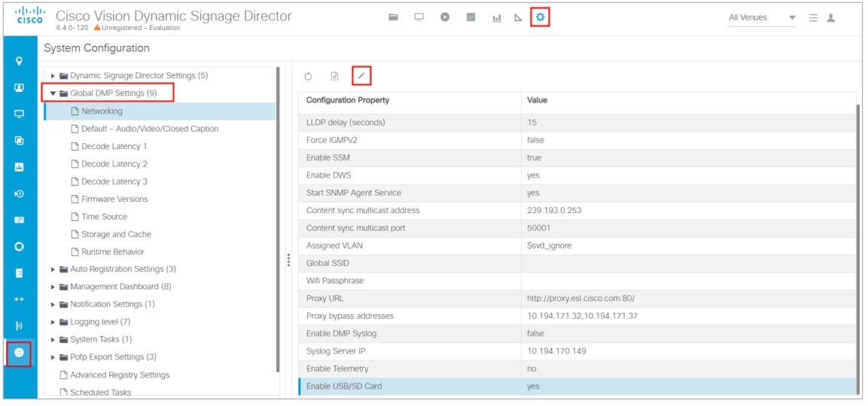Click the broadcast signal icon in left sidebar
Image resolution: width=868 pixels, height=406 pixels.
[20, 325]
